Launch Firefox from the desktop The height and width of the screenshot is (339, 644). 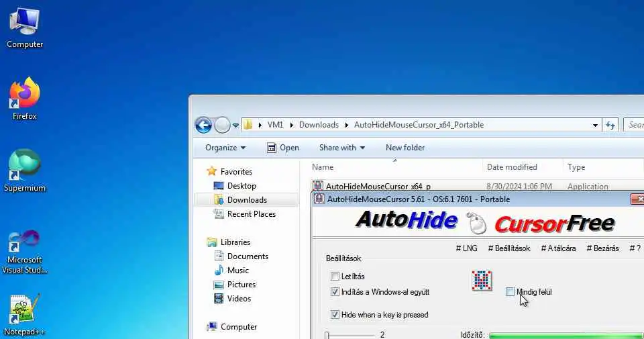25,99
